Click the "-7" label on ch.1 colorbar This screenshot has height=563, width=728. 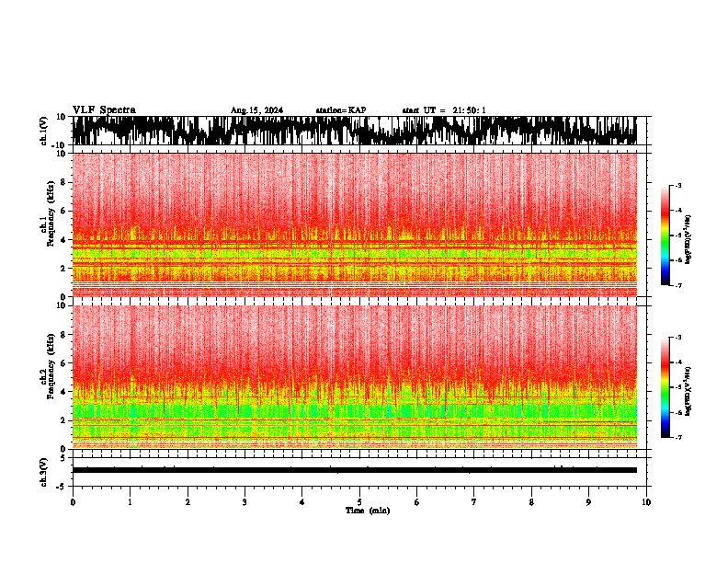tap(678, 285)
